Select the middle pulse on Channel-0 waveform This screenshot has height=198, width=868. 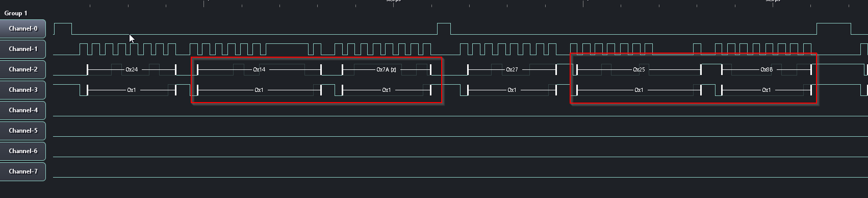click(x=444, y=29)
